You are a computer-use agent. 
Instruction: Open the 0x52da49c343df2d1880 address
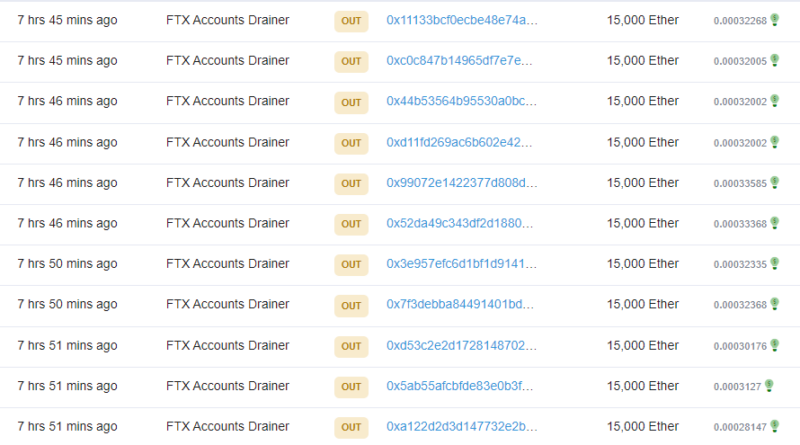461,224
